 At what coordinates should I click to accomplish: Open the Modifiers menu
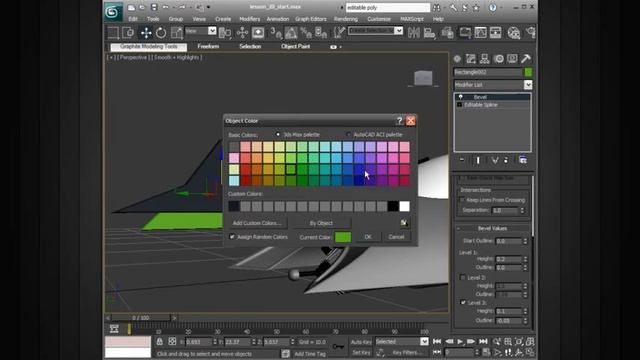point(249,19)
